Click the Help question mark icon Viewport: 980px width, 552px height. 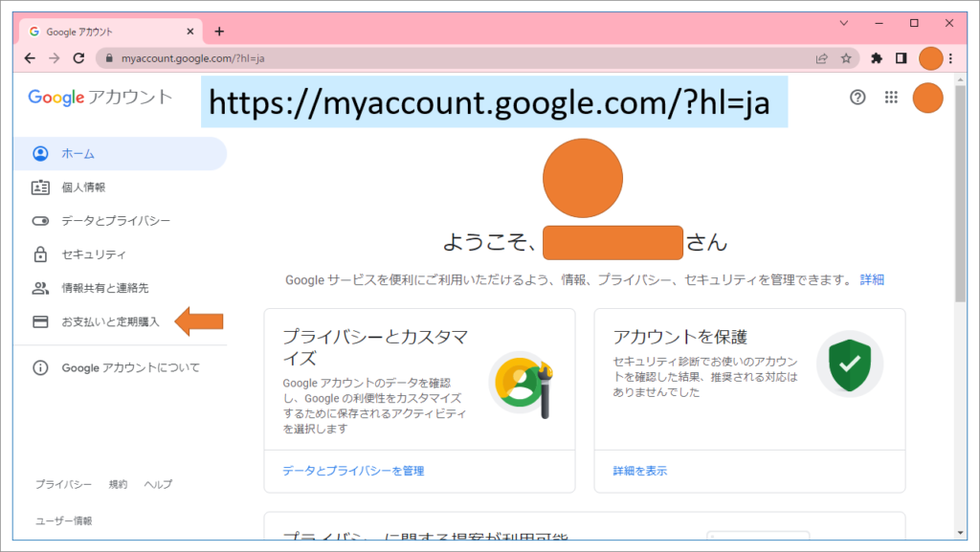click(857, 98)
